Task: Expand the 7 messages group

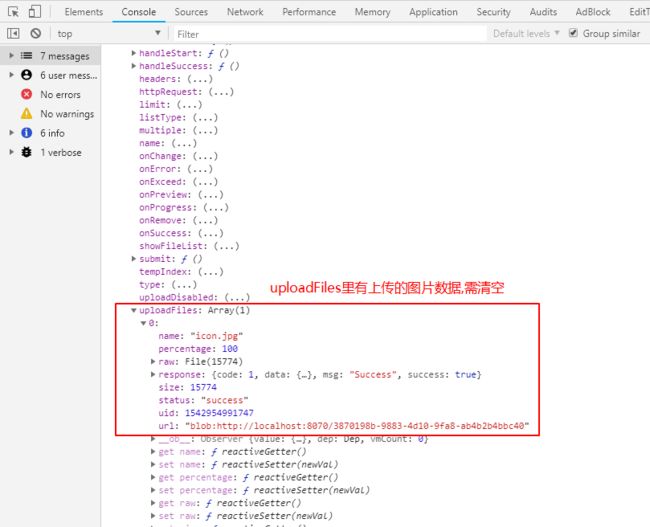Action: (x=12, y=56)
